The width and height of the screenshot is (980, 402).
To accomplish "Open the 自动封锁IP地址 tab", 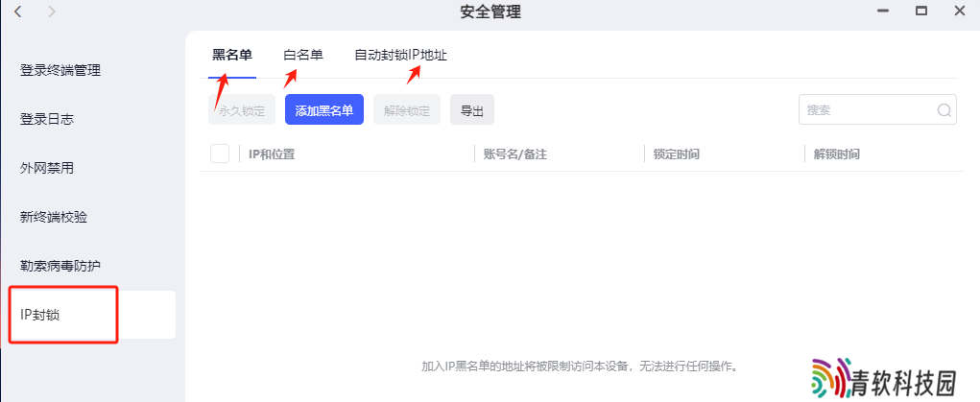I will (400, 55).
